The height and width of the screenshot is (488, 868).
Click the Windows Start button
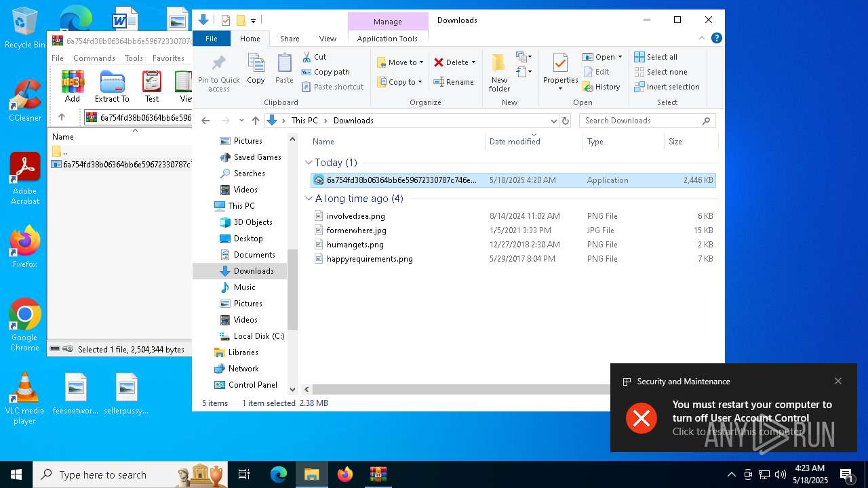16,474
